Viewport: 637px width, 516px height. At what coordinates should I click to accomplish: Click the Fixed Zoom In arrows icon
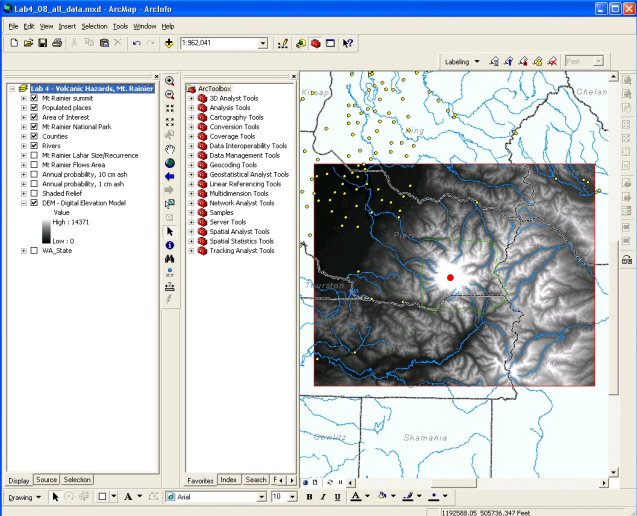tap(170, 108)
